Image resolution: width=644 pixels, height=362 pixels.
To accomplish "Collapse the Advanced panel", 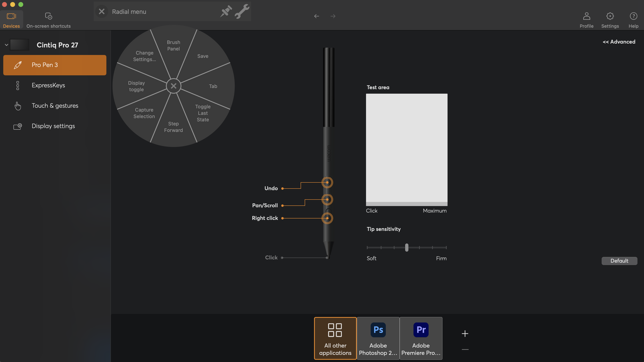I will 619,42.
